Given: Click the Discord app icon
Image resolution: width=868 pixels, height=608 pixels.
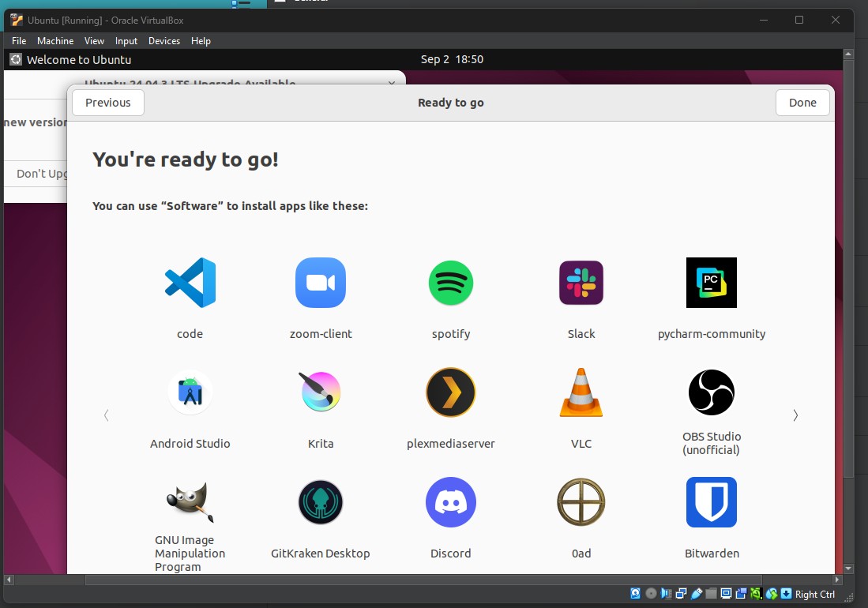Looking at the screenshot, I should (x=450, y=502).
